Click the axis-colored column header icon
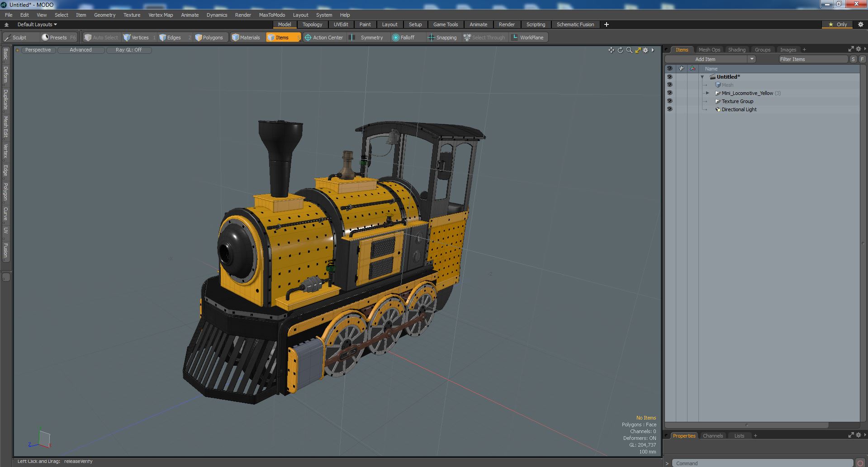The image size is (868, 467). pos(693,69)
